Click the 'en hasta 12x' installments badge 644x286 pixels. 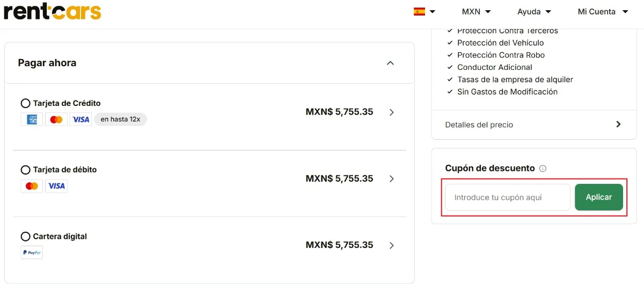[x=120, y=119]
